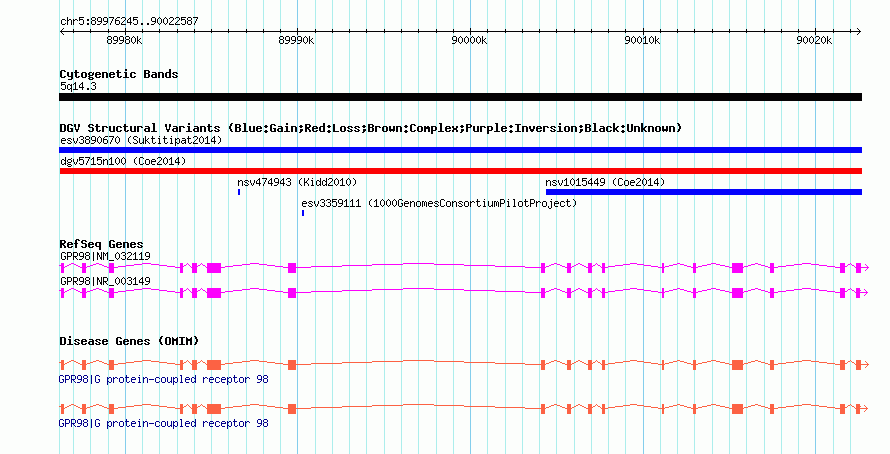Select the blue nsv1015449 gain bar
Image resolution: width=890 pixels, height=454 pixels.
pyautogui.click(x=704, y=192)
